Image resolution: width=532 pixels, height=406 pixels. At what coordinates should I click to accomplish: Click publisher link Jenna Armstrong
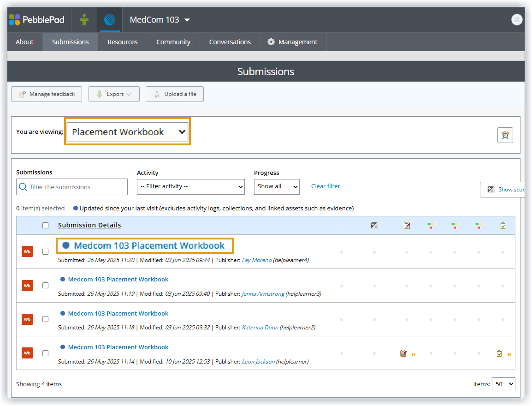pos(263,293)
